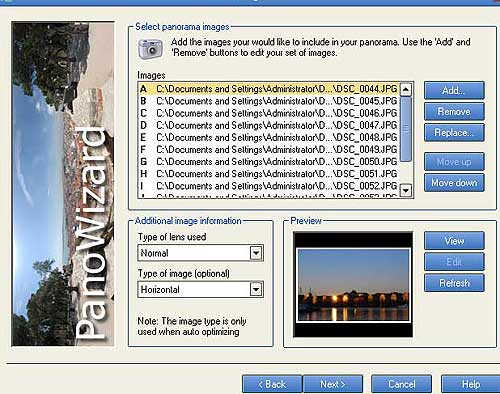Open Help
Screen dimensions: 500x394
[x=471, y=384]
